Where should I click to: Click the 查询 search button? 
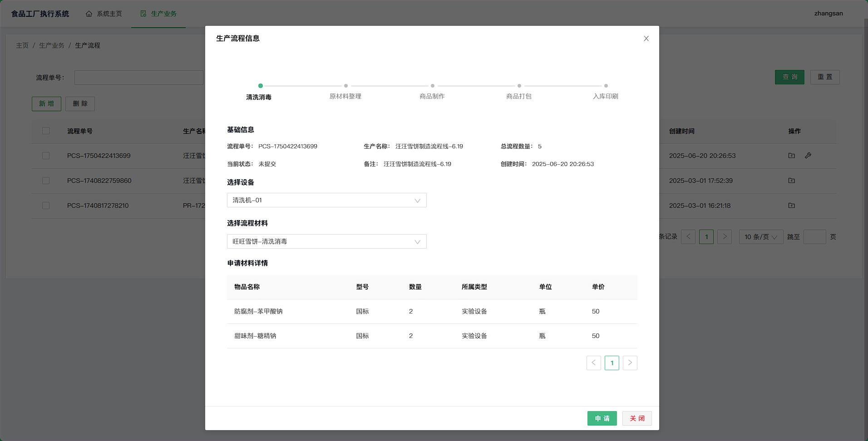tap(789, 77)
